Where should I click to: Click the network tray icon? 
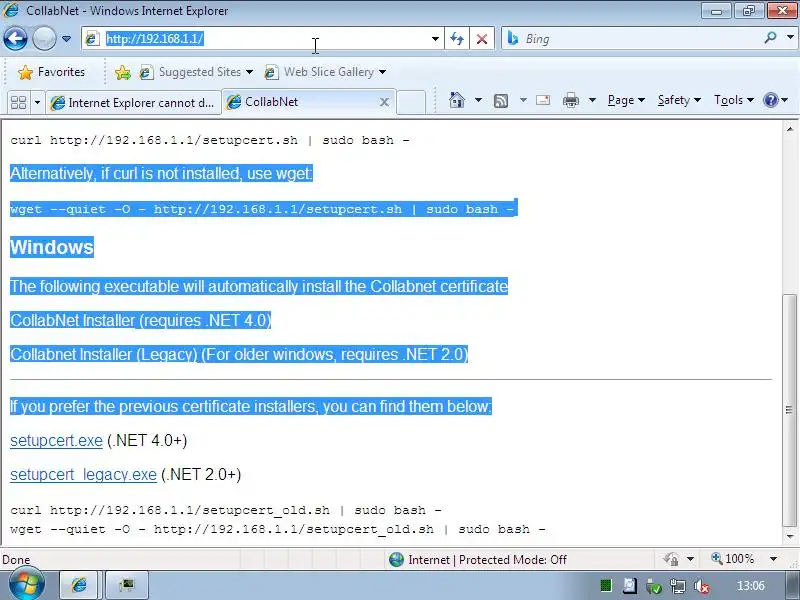point(678,587)
